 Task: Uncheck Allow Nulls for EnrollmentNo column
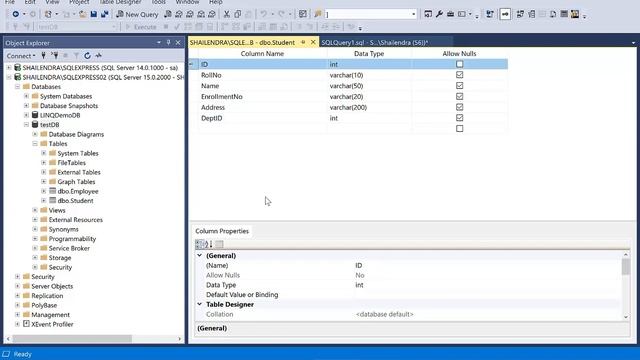(460, 96)
